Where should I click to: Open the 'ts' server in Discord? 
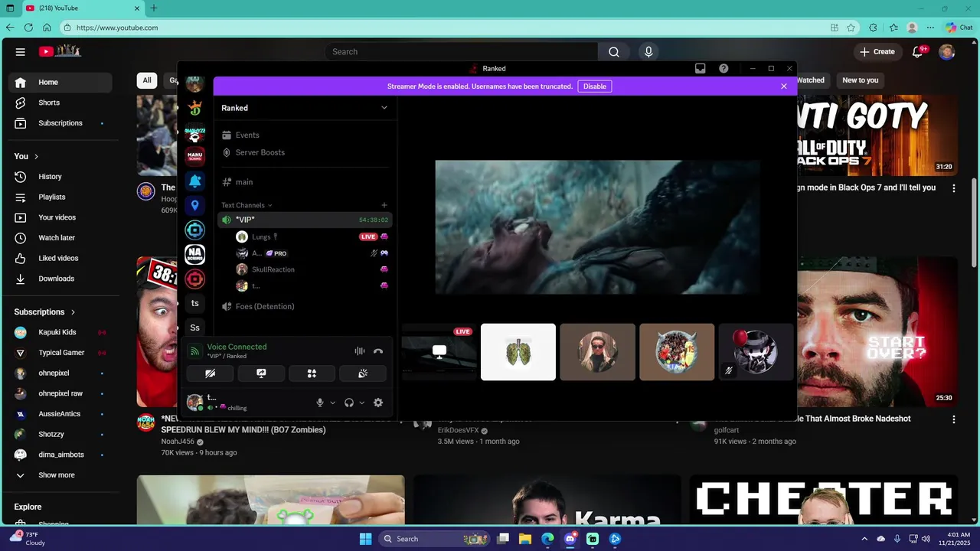195,303
